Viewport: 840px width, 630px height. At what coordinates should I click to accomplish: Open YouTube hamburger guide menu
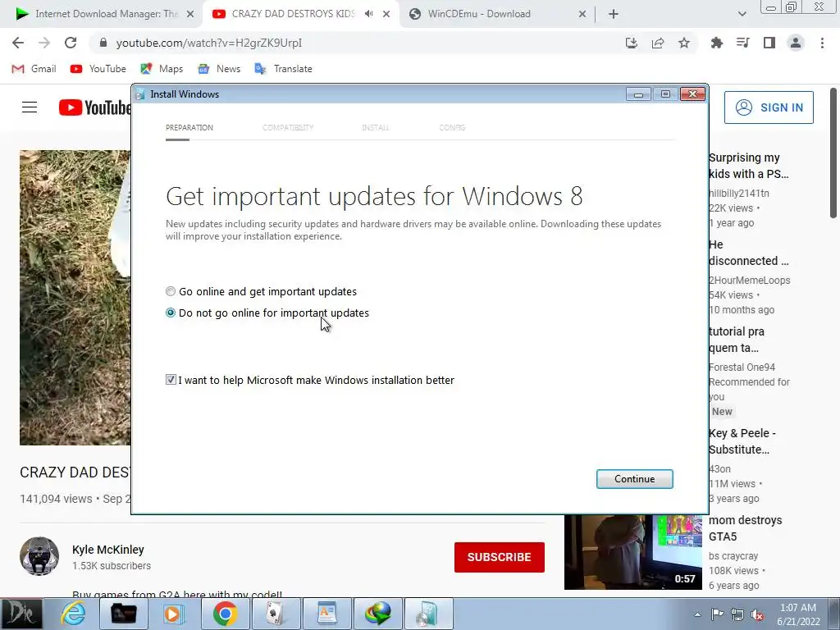[30, 107]
